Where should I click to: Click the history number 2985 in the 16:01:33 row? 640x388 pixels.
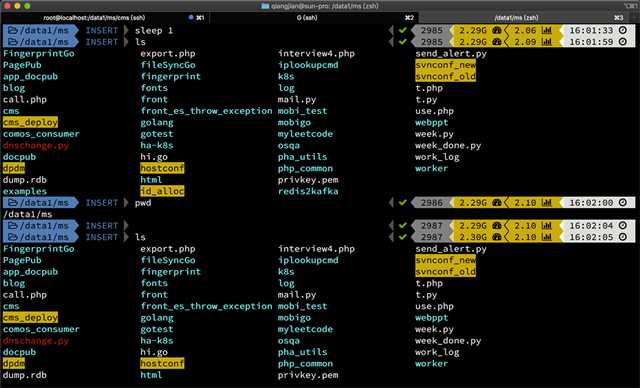pyautogui.click(x=431, y=30)
